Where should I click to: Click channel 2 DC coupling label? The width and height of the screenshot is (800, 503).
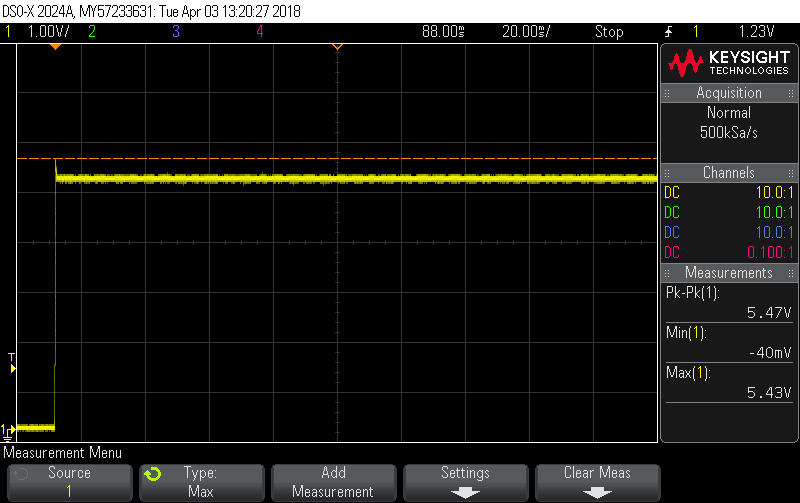672,212
